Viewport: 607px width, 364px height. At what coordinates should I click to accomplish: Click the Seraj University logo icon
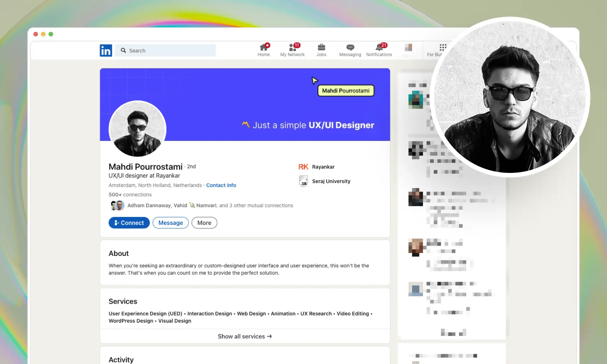(x=303, y=181)
